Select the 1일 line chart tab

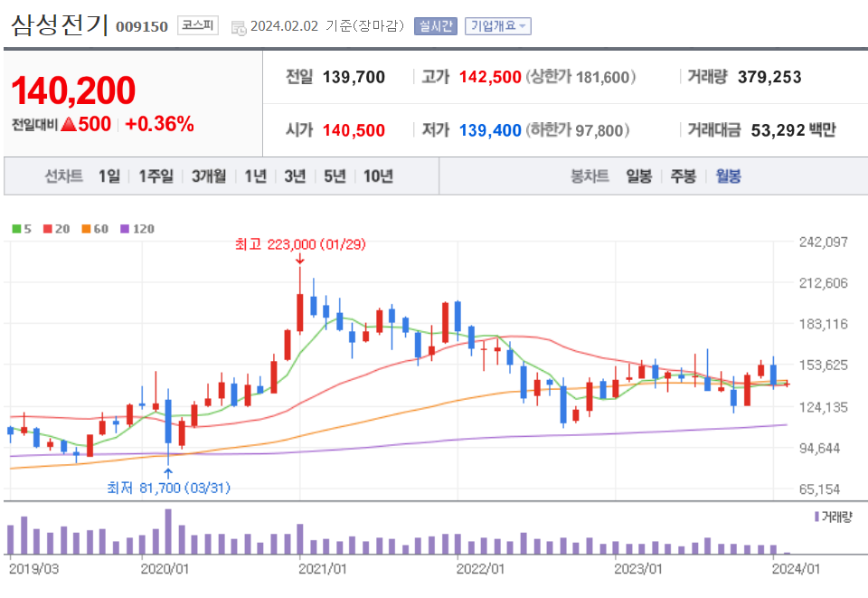(109, 176)
